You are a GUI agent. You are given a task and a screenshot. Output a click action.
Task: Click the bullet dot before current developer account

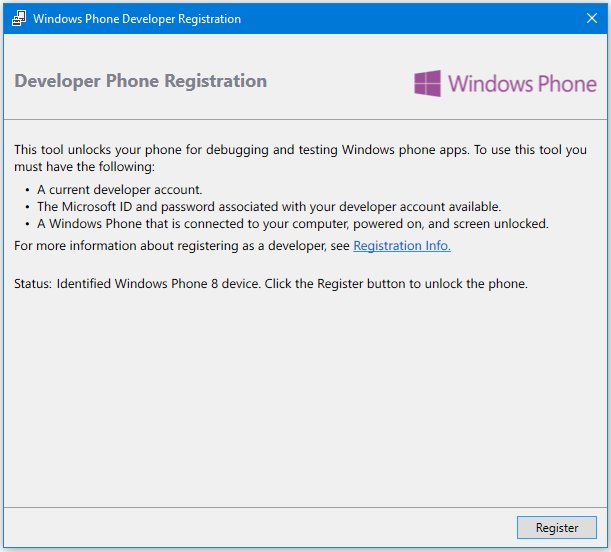(27, 190)
